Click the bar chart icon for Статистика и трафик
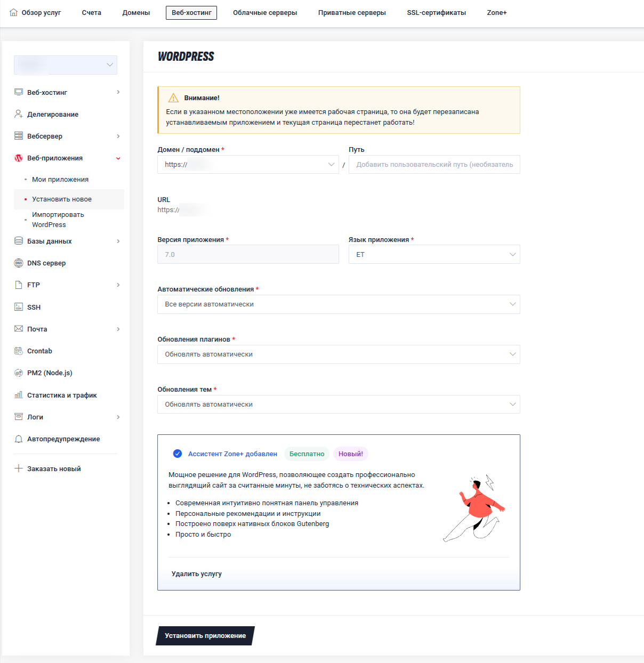Viewport: 644px width, 663px height. tap(19, 395)
